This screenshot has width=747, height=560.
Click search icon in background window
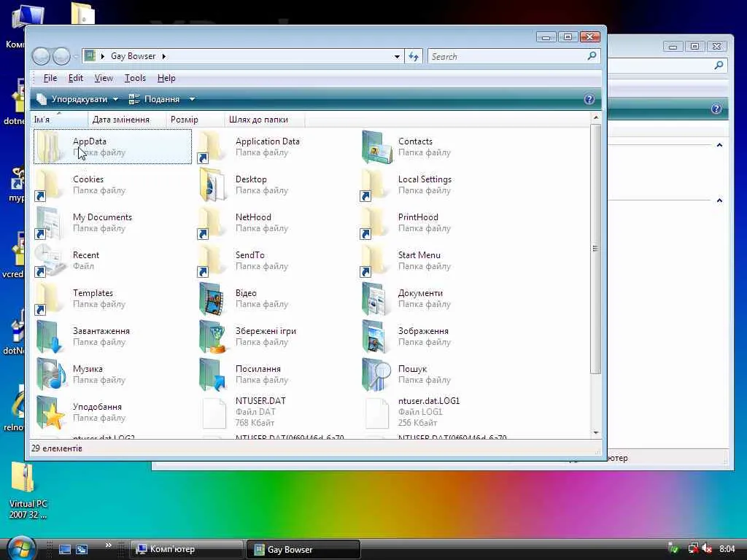click(x=719, y=65)
